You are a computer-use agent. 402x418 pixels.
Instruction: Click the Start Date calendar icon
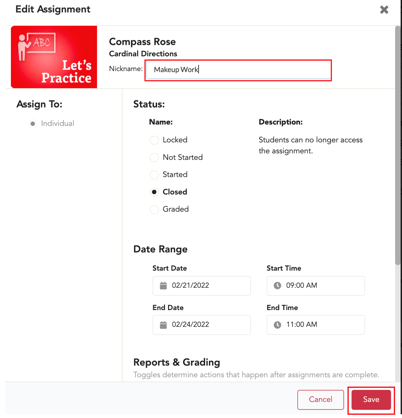click(x=163, y=286)
